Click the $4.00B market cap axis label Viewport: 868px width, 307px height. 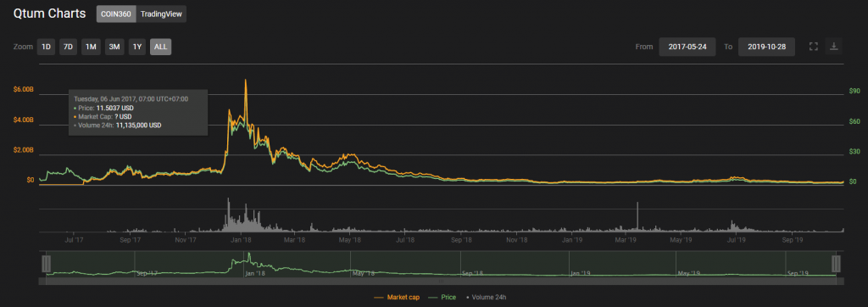tap(24, 120)
